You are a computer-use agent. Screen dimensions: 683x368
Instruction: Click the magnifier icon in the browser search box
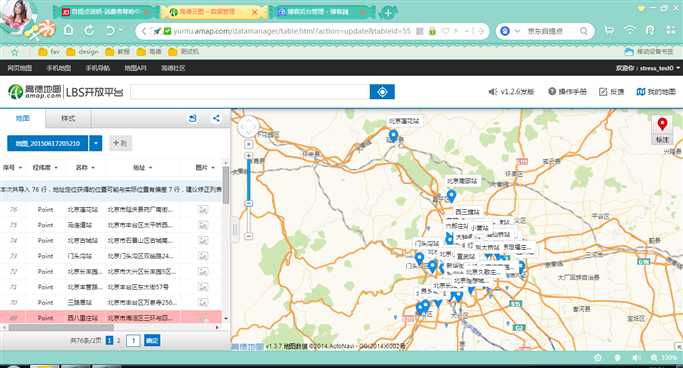coord(583,31)
